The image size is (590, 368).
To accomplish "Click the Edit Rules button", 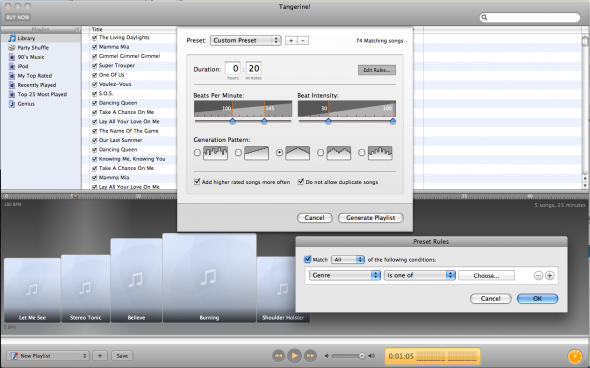I will click(x=377, y=70).
